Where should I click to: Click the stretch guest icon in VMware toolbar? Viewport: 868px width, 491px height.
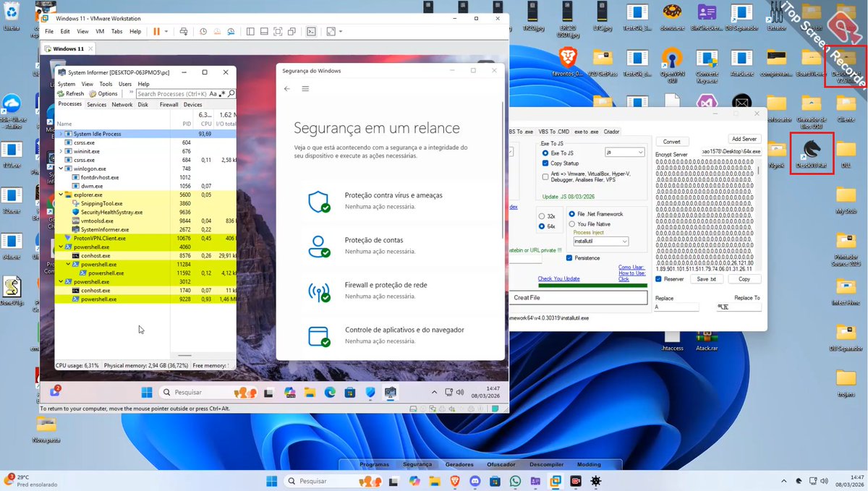pyautogui.click(x=331, y=32)
